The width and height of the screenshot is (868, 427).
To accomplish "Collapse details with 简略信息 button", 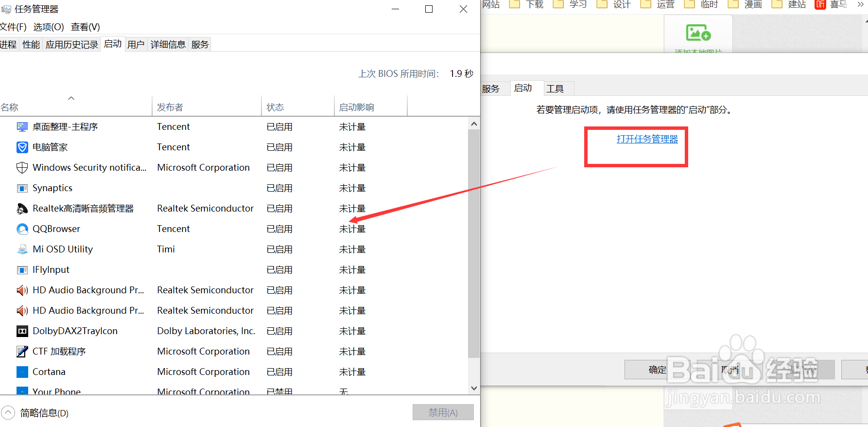I will (x=35, y=413).
